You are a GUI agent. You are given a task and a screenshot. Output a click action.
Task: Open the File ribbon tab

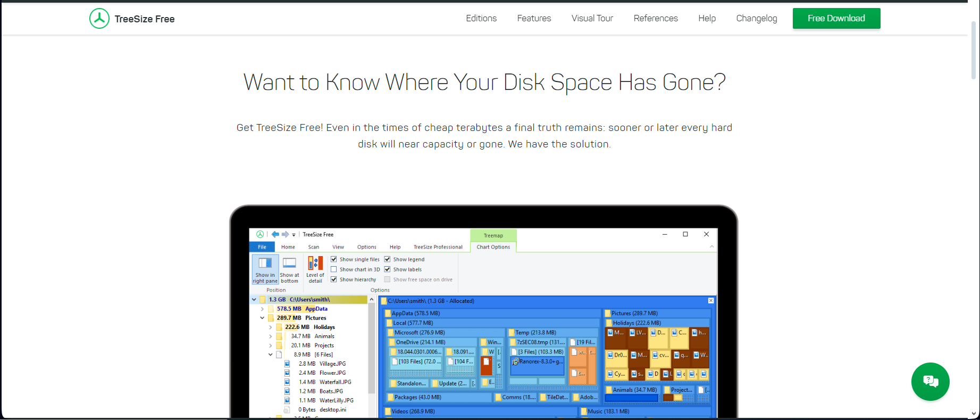[262, 247]
